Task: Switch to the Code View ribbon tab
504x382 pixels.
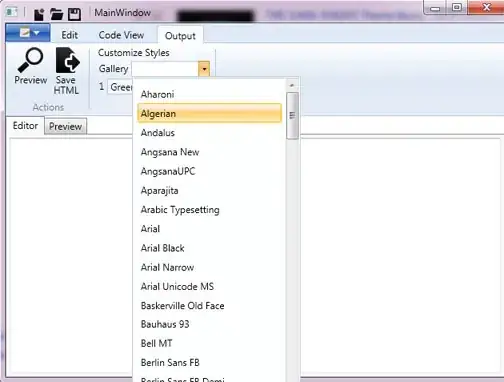Action: 121,35
